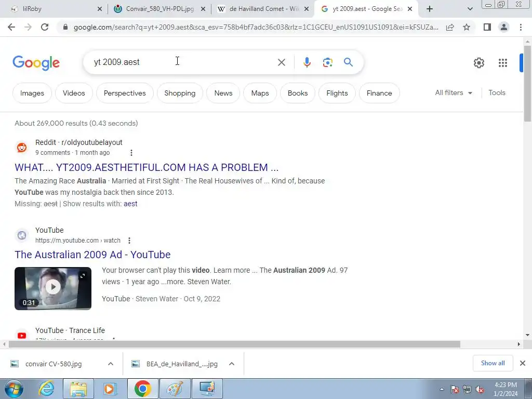The height and width of the screenshot is (399, 532).
Task: Clear the search box with the X
Action: pos(281,62)
